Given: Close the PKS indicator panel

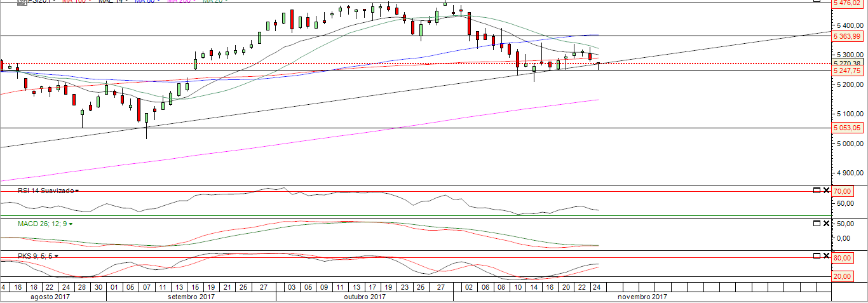Looking at the screenshot, I should click(x=826, y=255).
